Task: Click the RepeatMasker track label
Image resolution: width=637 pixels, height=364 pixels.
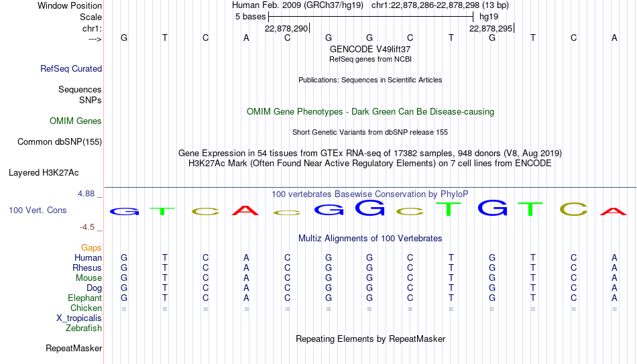Action: point(74,348)
